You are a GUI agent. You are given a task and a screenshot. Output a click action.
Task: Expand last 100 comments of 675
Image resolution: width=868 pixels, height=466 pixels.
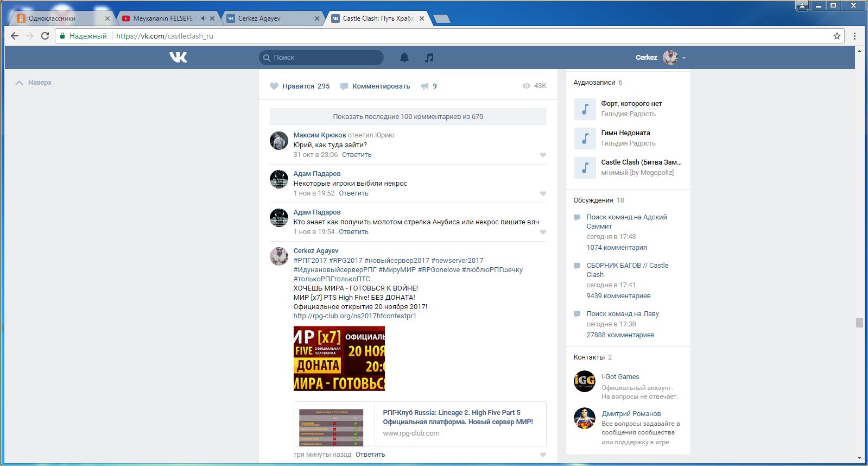pyautogui.click(x=408, y=116)
